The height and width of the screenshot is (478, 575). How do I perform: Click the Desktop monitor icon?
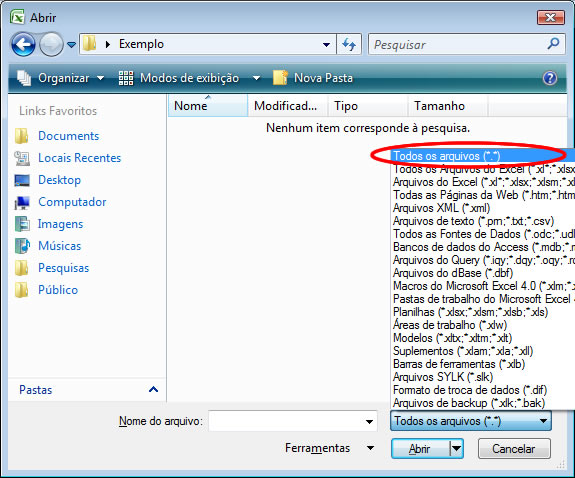22,180
